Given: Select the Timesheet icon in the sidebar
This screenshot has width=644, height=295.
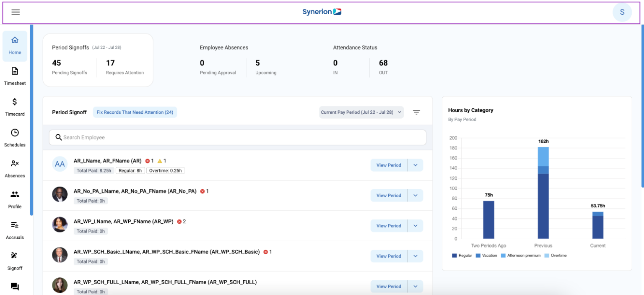Looking at the screenshot, I should (x=15, y=71).
